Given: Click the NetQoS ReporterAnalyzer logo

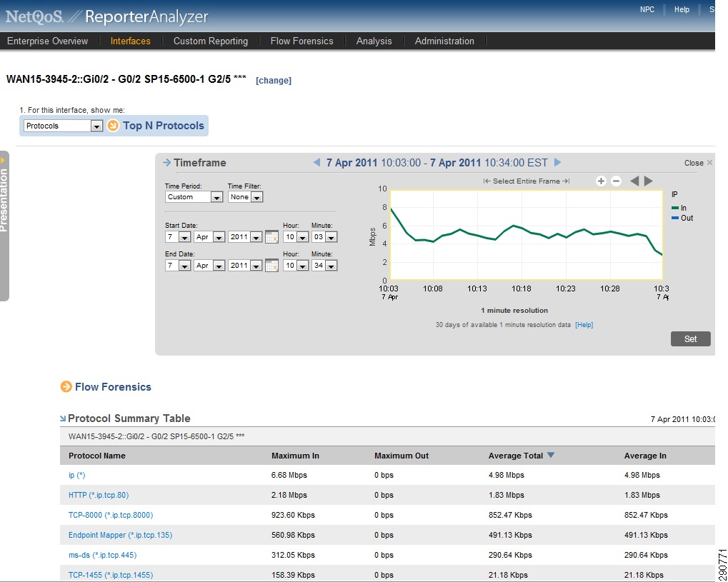Looking at the screenshot, I should coord(106,16).
